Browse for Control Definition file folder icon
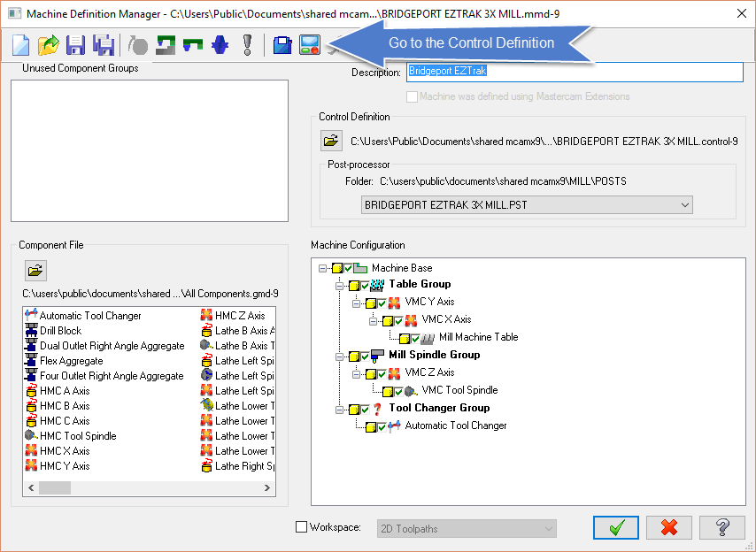 coord(331,141)
